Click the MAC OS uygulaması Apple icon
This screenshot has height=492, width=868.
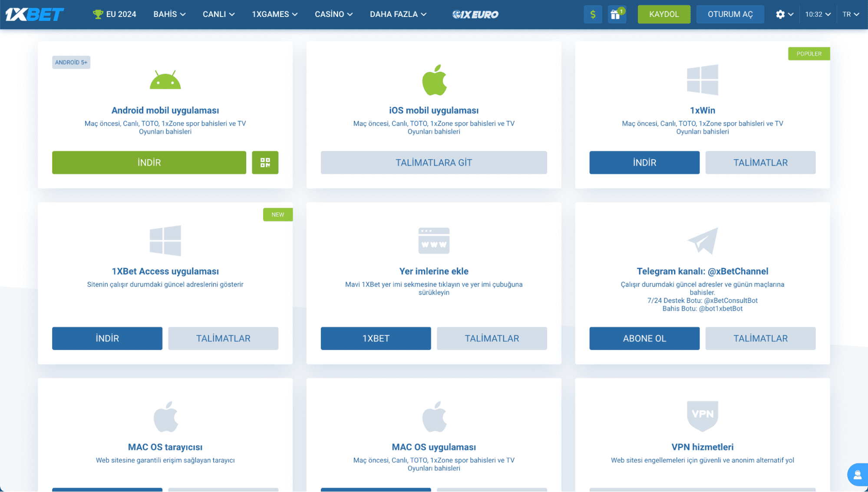[x=434, y=416]
